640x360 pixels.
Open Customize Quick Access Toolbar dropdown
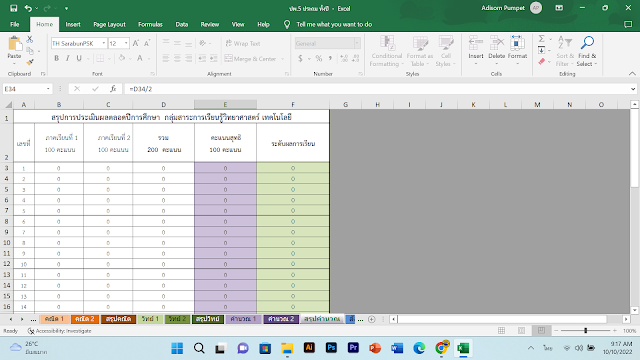point(66,8)
